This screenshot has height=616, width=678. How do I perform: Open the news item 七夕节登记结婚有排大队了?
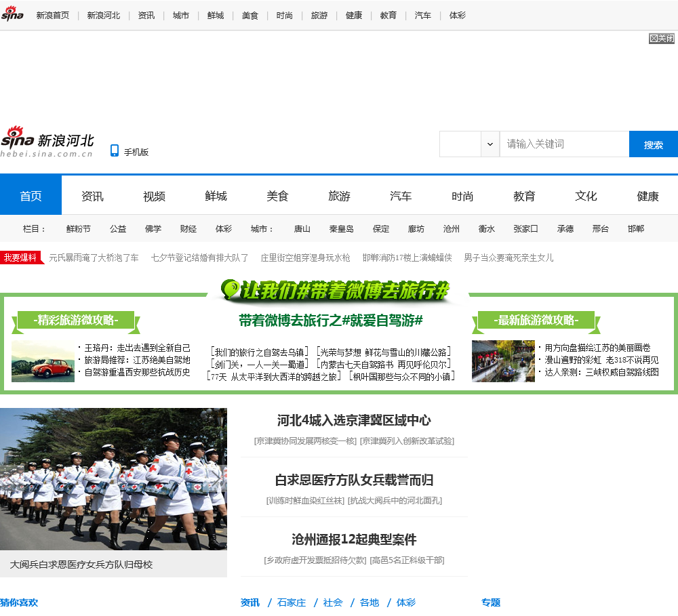point(200,258)
